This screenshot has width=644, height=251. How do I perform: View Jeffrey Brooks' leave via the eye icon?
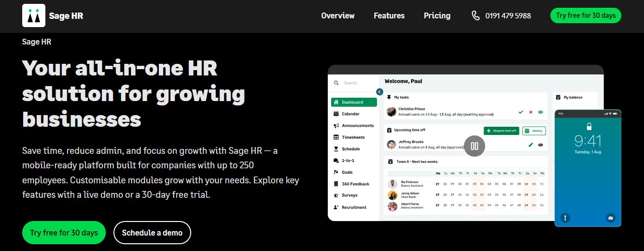click(541, 145)
